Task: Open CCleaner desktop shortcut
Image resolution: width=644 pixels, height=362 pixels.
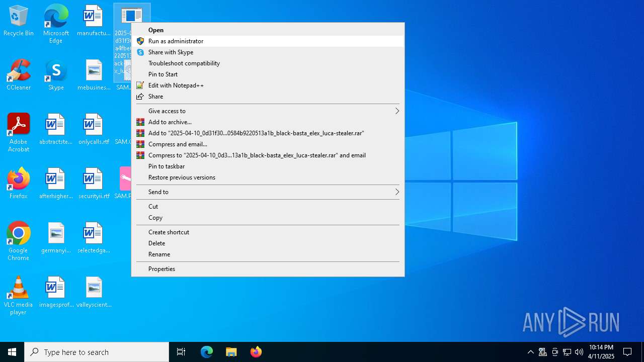Action: pyautogui.click(x=19, y=75)
